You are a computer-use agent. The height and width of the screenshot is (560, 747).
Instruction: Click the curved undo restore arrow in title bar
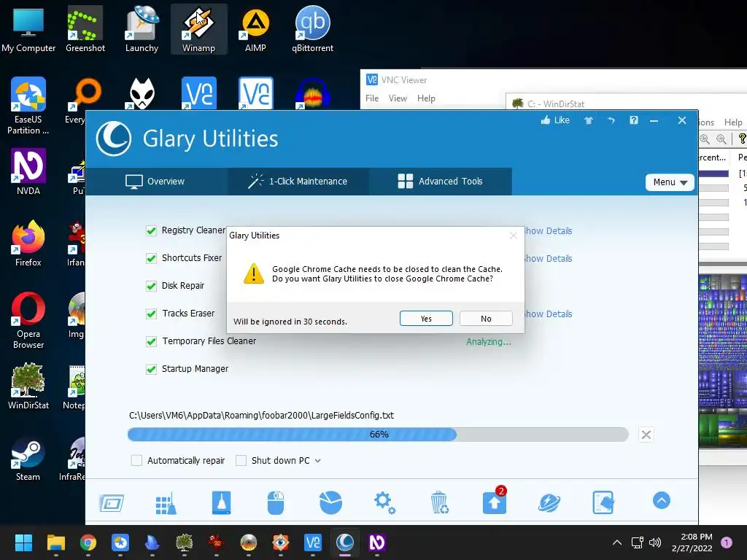(x=611, y=120)
